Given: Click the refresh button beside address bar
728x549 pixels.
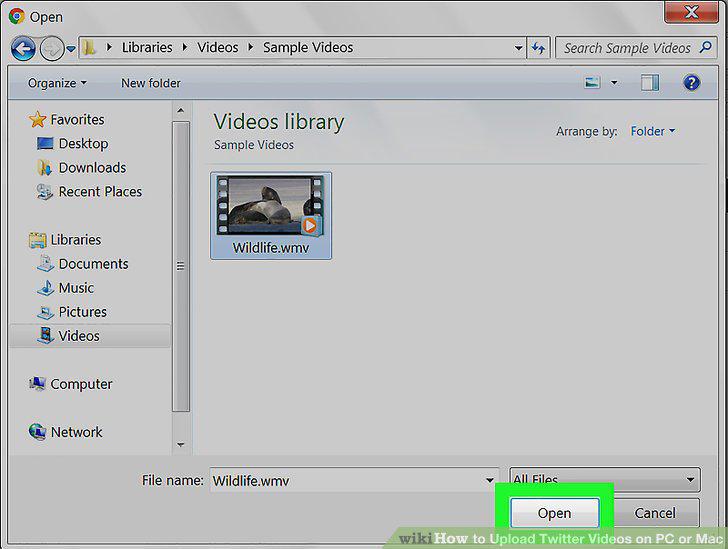Looking at the screenshot, I should tap(539, 48).
